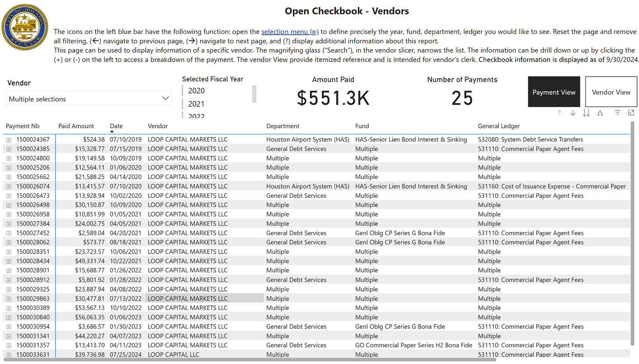Screen dimensions: 639x364
Task: Click the date 01/30/2023
Action: [x=126, y=327]
